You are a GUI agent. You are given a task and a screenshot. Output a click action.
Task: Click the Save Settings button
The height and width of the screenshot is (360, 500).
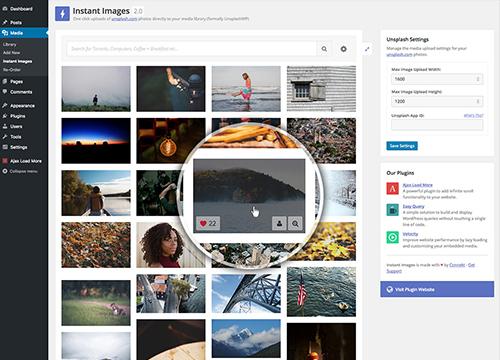[402, 146]
